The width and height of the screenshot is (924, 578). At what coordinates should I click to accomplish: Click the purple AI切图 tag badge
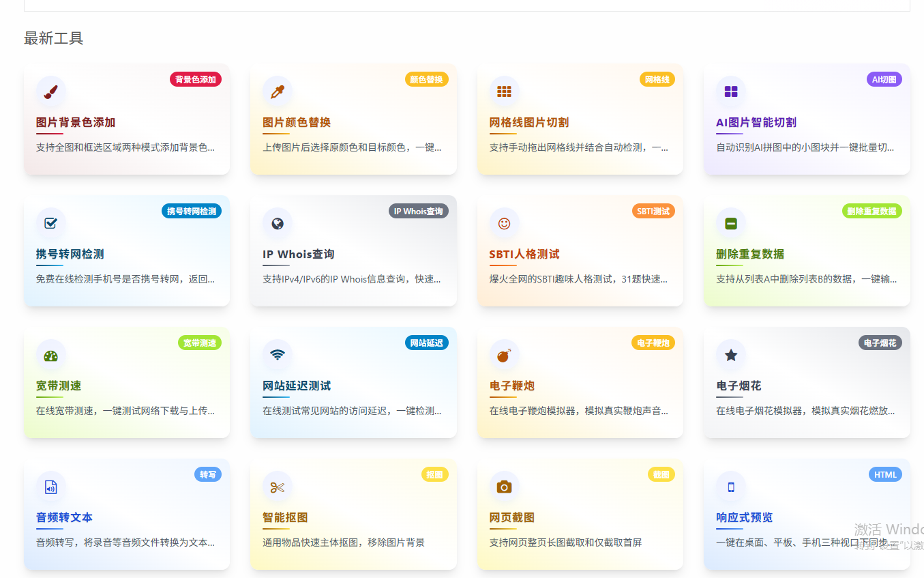(884, 79)
